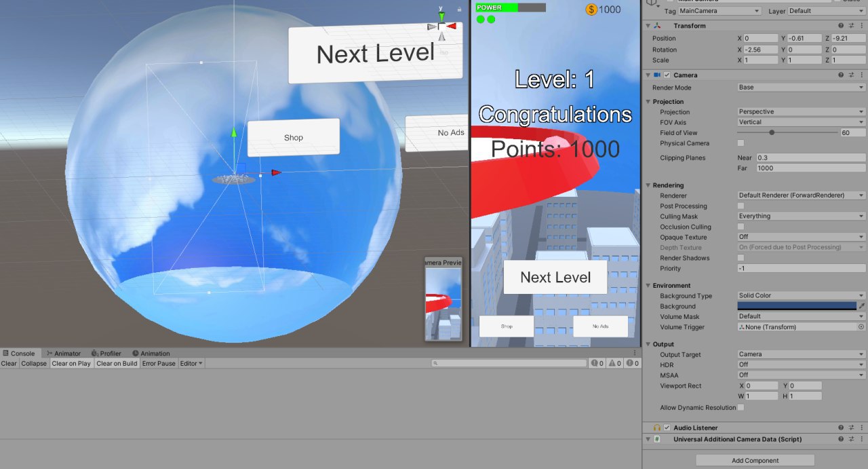Enable Post Processing checkbox
This screenshot has width=868, height=469.
[741, 206]
